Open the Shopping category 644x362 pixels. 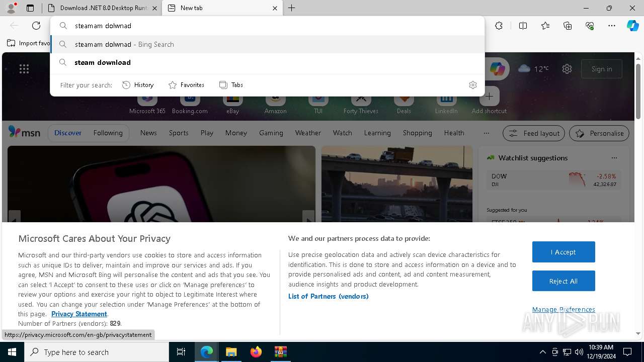click(x=418, y=133)
